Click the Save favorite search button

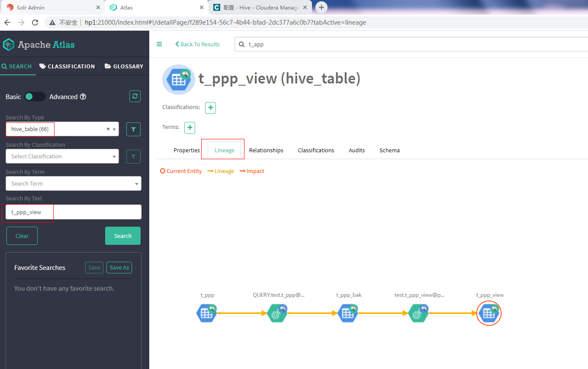coord(94,268)
